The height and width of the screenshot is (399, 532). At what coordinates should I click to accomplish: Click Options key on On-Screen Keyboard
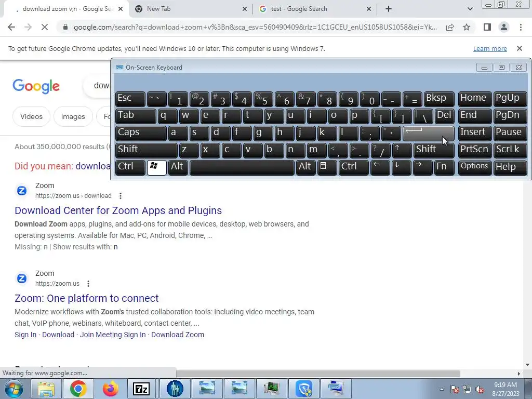point(474,167)
